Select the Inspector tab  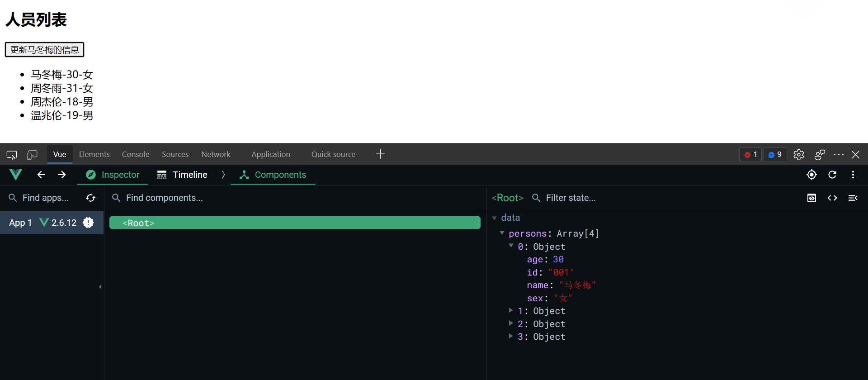tap(113, 175)
